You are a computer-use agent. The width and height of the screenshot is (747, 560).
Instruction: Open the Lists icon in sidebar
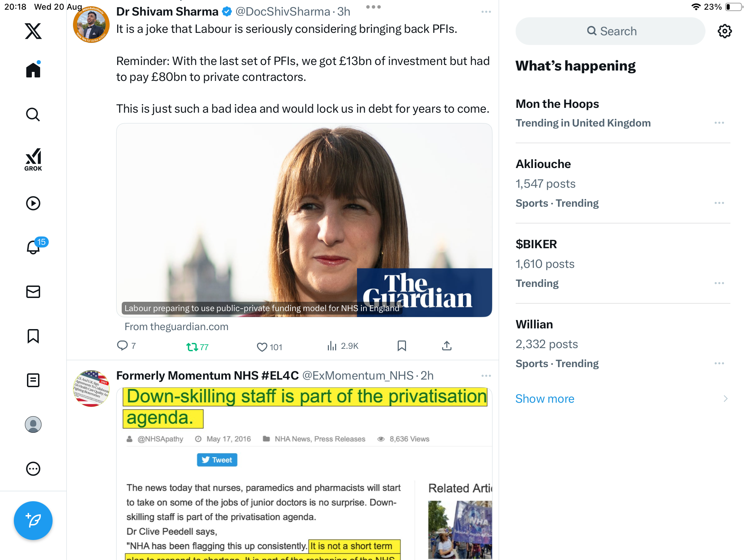33,380
